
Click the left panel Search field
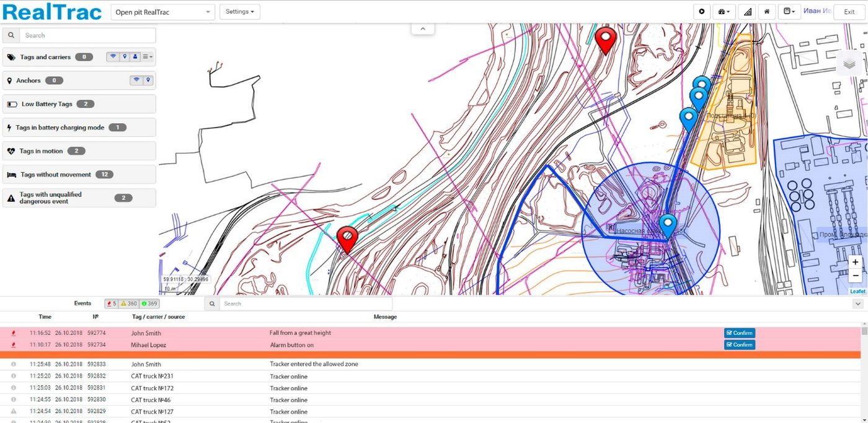point(87,35)
